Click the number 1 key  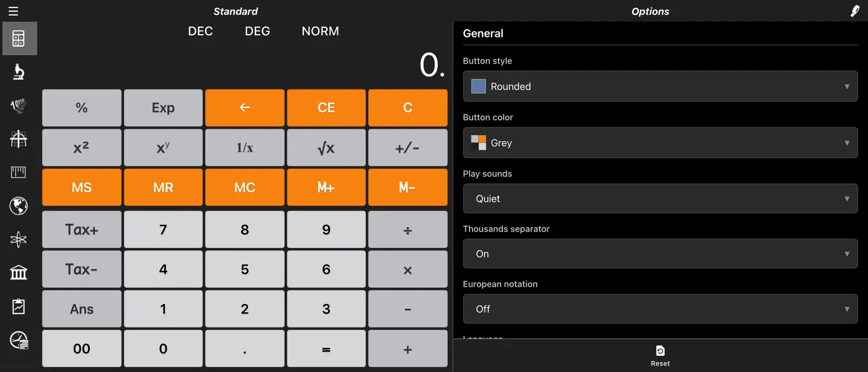click(x=163, y=309)
